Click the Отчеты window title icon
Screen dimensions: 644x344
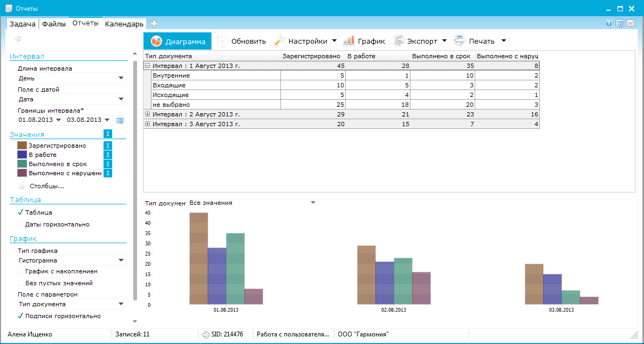click(8, 8)
